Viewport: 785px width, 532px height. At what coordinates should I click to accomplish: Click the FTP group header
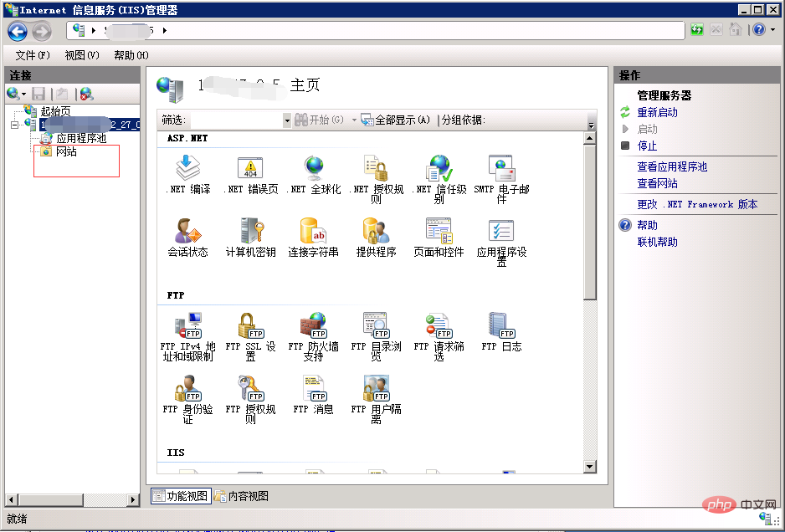pos(175,295)
